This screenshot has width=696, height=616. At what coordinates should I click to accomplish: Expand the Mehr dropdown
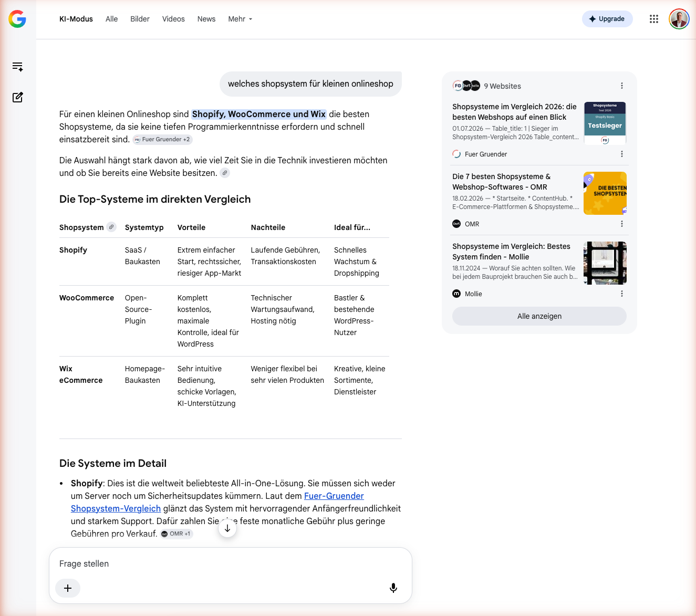240,19
